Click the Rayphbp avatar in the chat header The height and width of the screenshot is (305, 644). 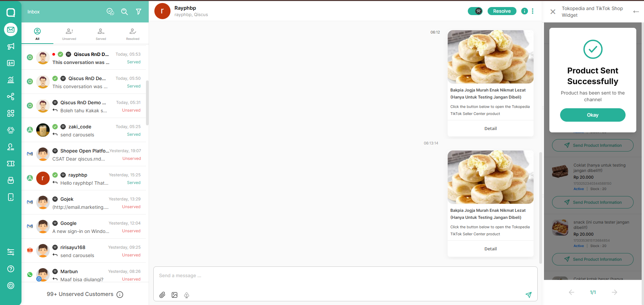click(162, 11)
